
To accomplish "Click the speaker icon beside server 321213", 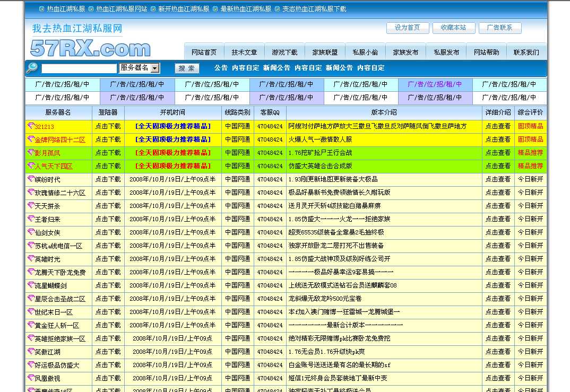I will point(30,126).
